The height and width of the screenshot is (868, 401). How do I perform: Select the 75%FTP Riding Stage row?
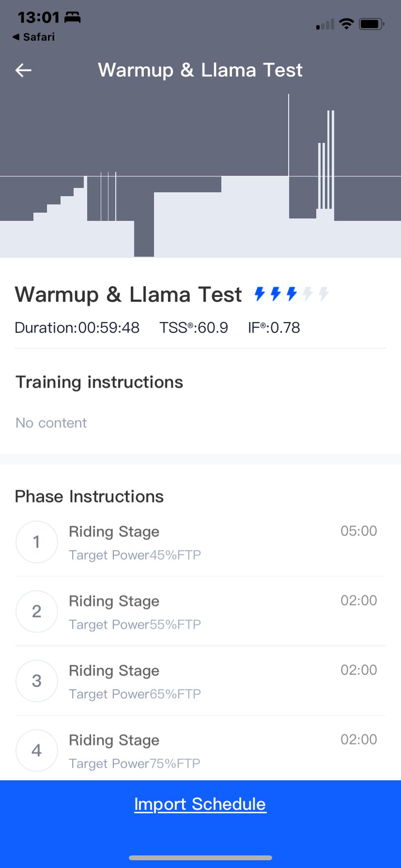200,751
